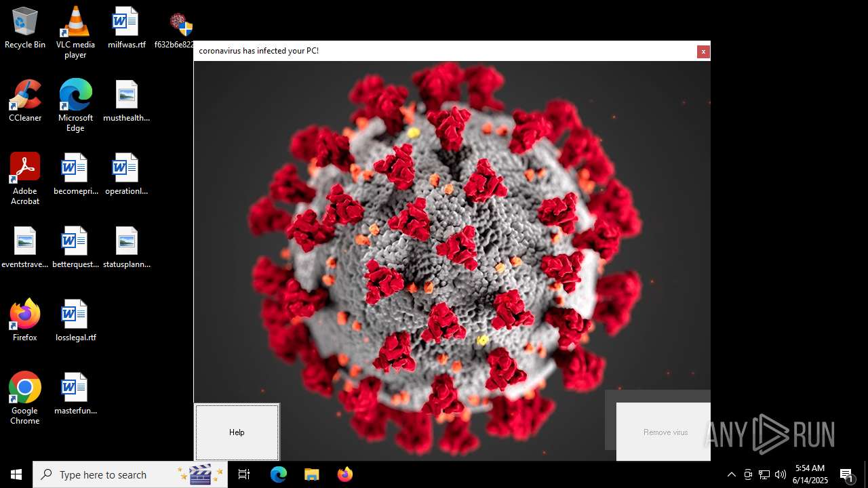Viewport: 868px width, 488px height.
Task: Open the network status tray icon
Action: click(764, 474)
